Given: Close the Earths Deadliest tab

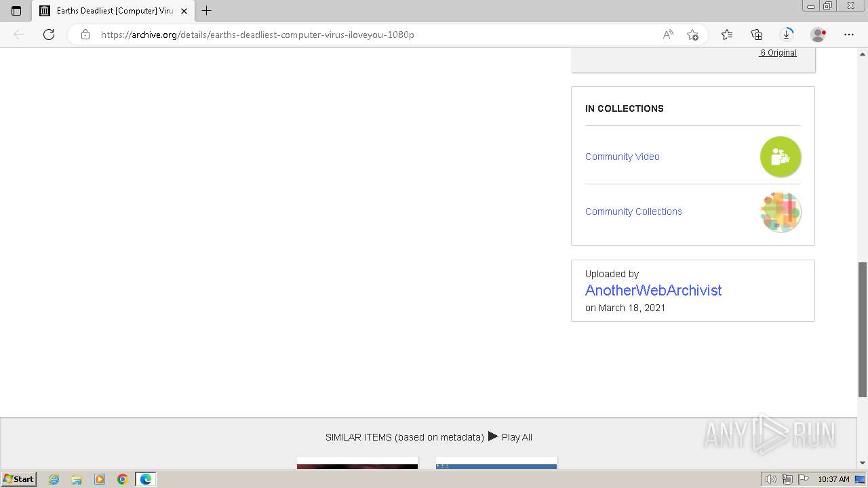Looking at the screenshot, I should pyautogui.click(x=184, y=11).
